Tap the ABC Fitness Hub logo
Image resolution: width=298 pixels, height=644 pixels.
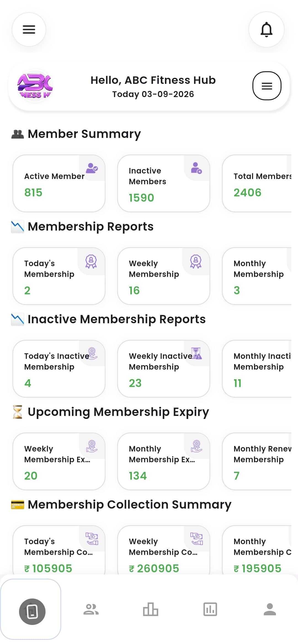35,86
